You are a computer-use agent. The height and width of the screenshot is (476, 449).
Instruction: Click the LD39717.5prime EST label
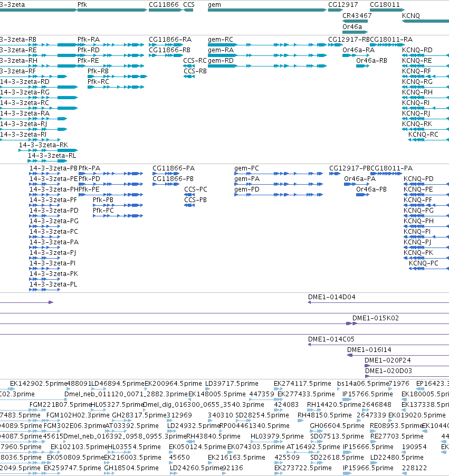(232, 384)
